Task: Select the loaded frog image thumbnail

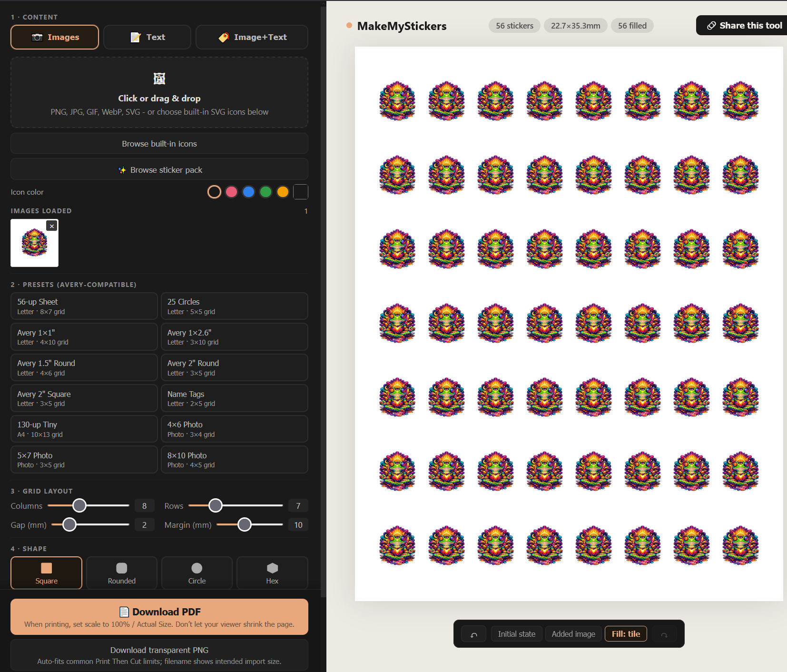Action: pos(35,243)
